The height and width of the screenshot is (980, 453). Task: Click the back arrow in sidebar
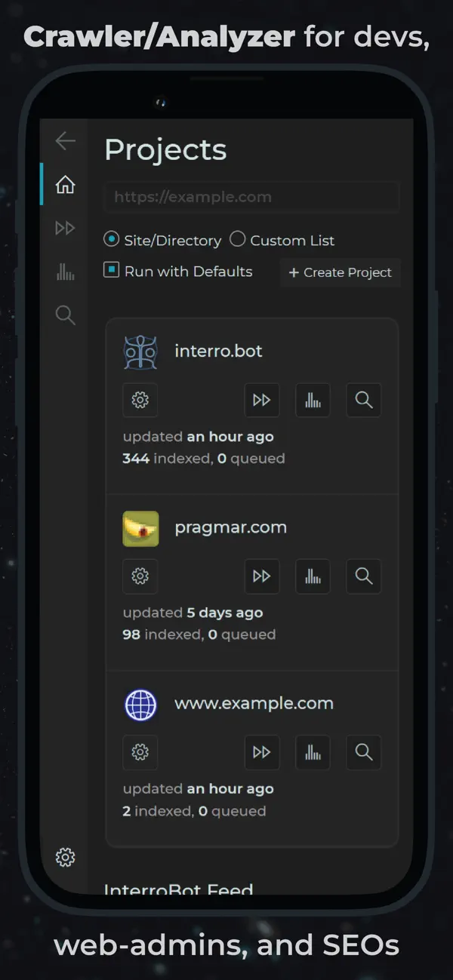point(66,140)
